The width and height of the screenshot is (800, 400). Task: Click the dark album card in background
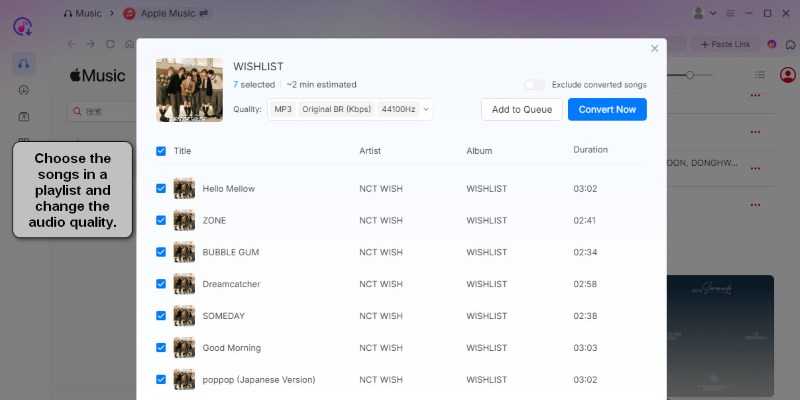coord(720,336)
